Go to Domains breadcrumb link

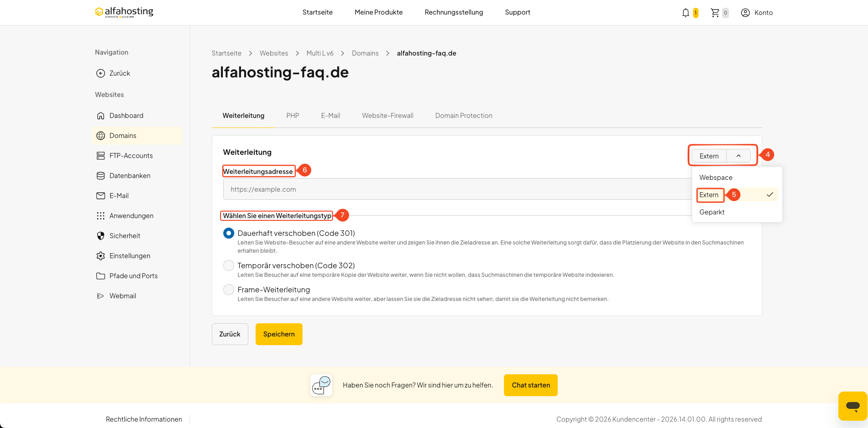[365, 53]
